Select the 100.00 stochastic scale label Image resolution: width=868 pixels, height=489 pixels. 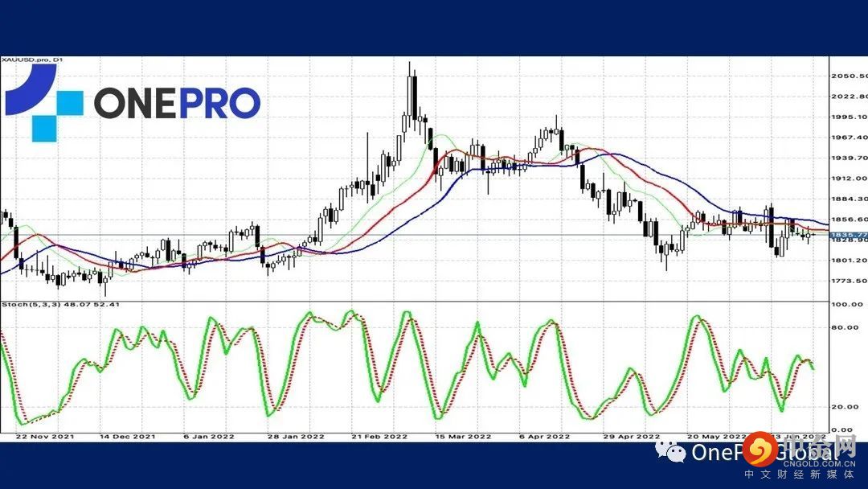[x=847, y=305]
